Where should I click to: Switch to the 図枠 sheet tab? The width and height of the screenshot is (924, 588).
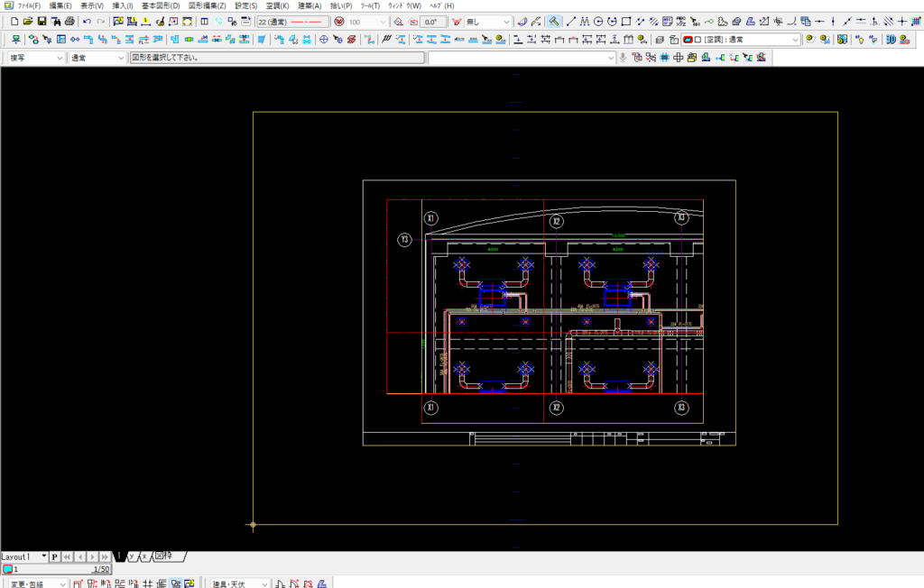164,556
